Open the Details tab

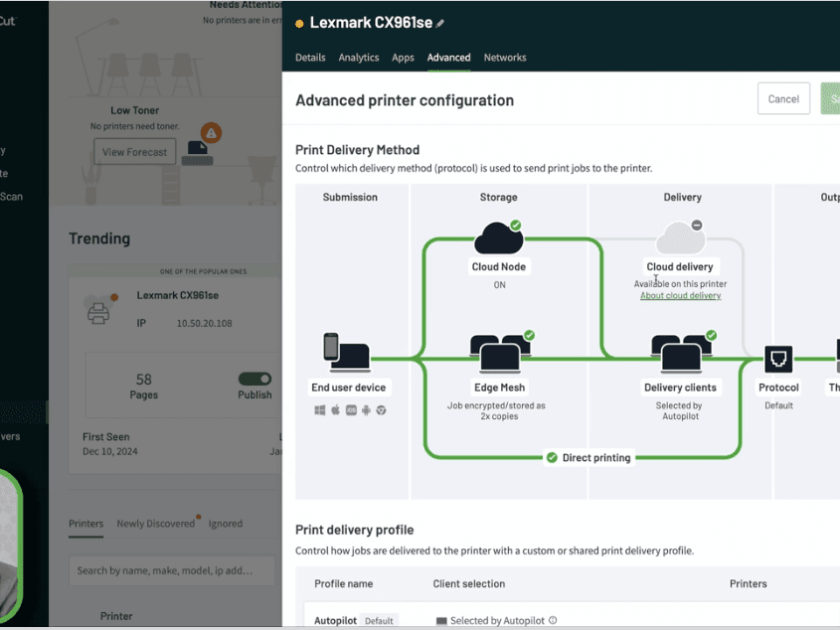pos(310,58)
